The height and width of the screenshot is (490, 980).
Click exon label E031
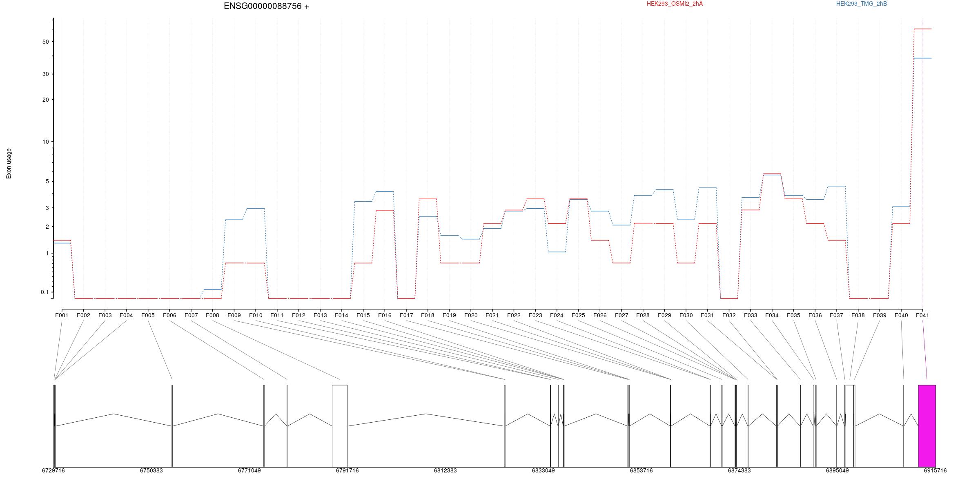point(707,315)
